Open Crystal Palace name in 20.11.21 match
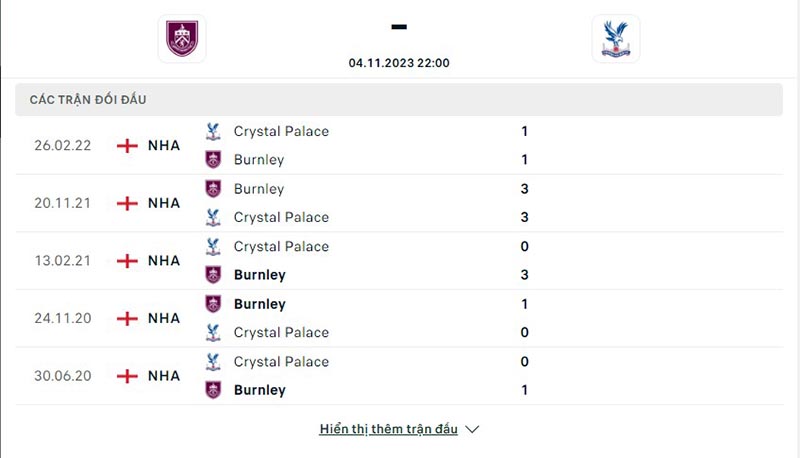 pyautogui.click(x=281, y=217)
